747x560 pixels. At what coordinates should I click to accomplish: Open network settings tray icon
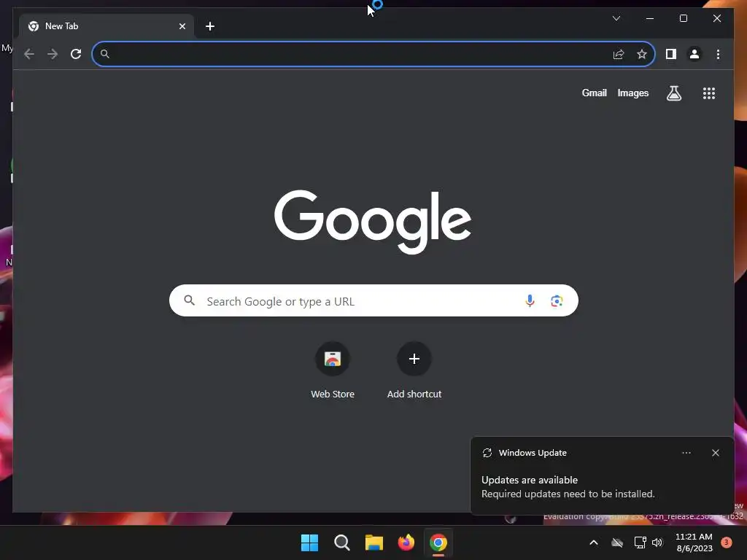point(640,542)
